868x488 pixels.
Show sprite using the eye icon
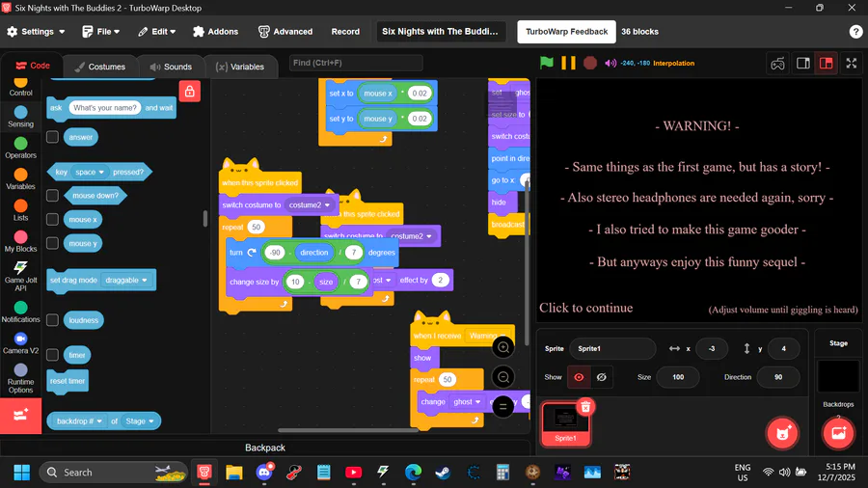tap(579, 377)
